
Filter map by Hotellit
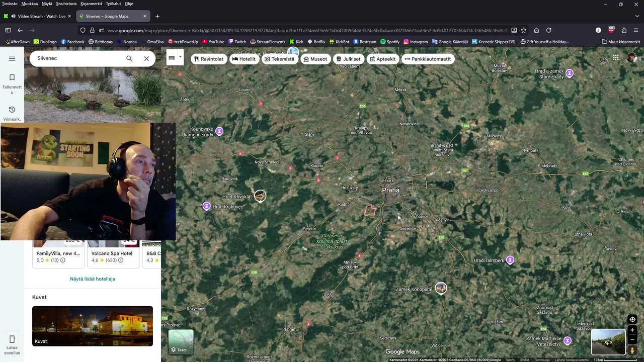click(x=244, y=59)
